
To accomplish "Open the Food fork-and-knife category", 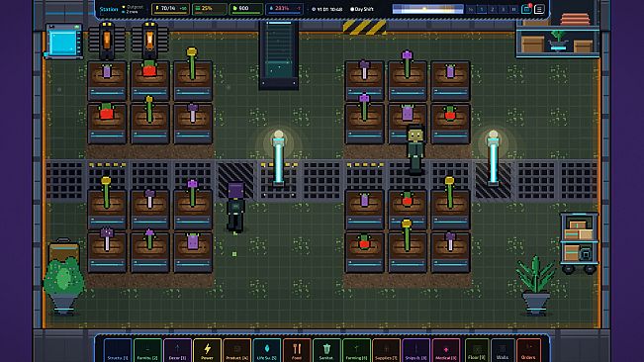I will (x=297, y=350).
